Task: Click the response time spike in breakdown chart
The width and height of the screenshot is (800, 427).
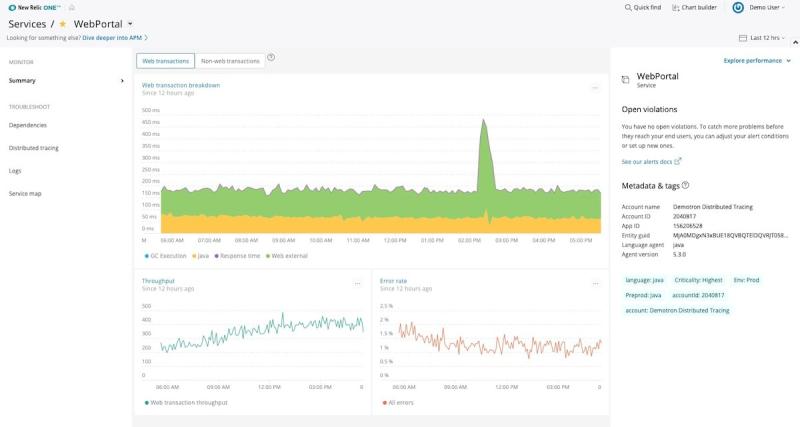Action: (484, 153)
